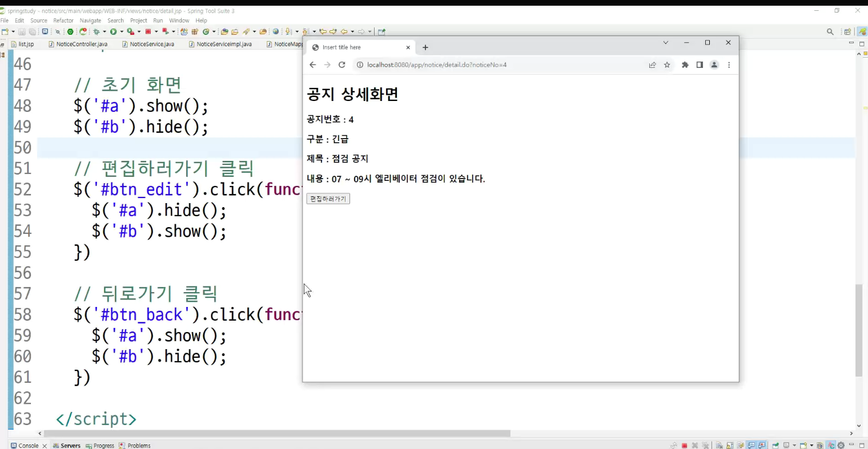
Task: Click the browser back arrow
Action: tap(312, 65)
